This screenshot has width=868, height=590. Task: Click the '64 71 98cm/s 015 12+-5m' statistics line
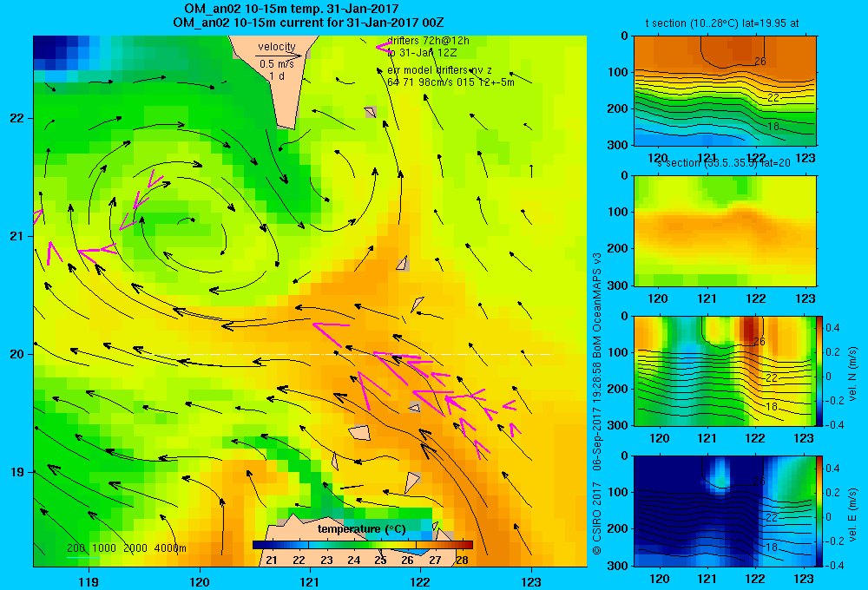click(x=450, y=82)
